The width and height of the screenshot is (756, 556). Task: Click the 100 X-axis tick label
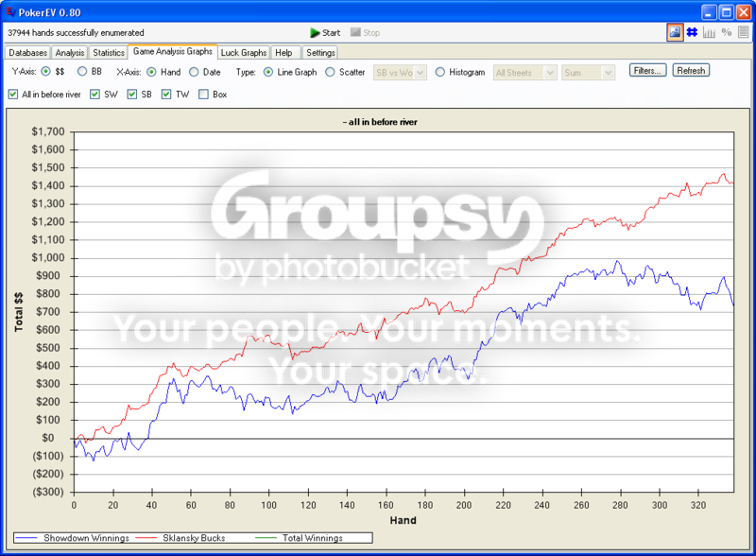268,505
